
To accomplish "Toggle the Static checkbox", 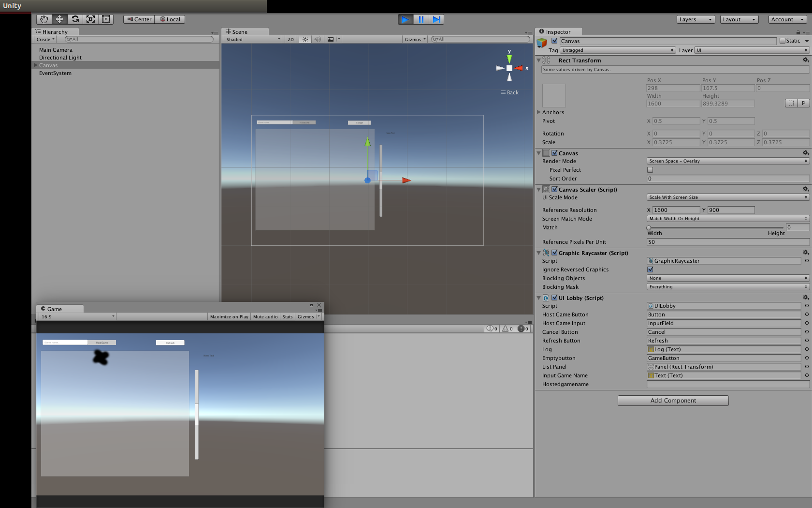I will tap(782, 41).
